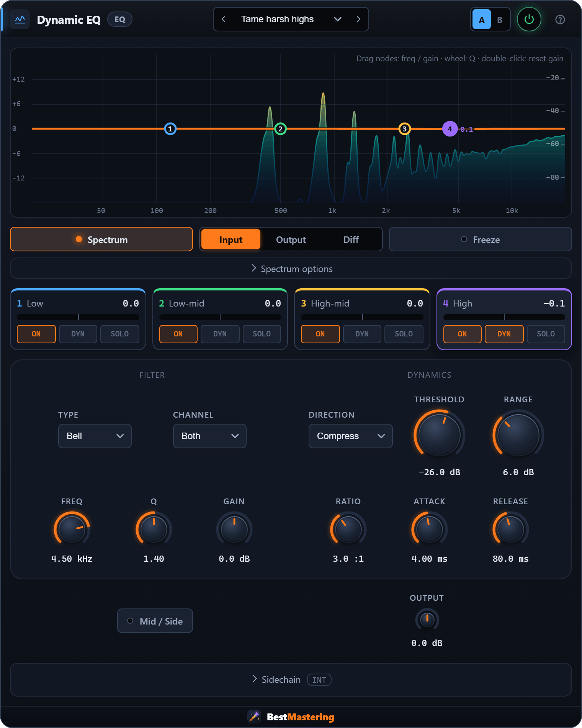Open the filter Type dropdown showing Bell

tap(95, 436)
